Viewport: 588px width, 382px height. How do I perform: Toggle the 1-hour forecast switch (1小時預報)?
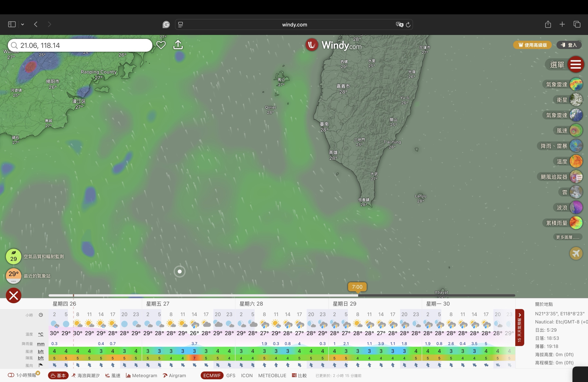click(11, 375)
